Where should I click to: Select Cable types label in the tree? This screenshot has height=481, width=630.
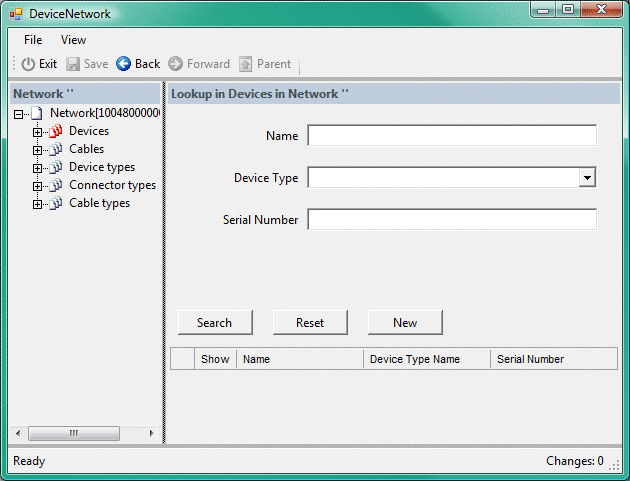pos(100,203)
